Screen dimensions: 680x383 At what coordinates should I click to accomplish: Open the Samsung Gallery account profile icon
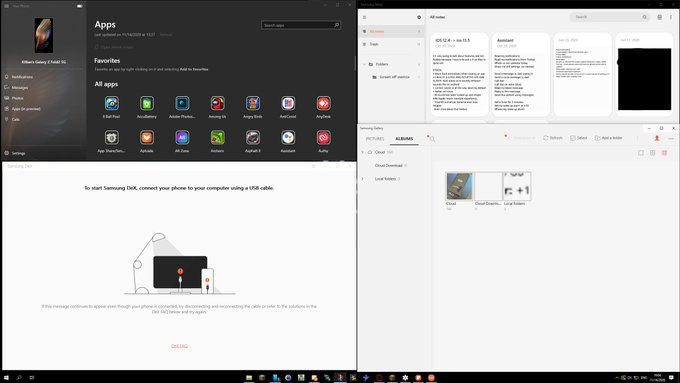[x=657, y=138]
